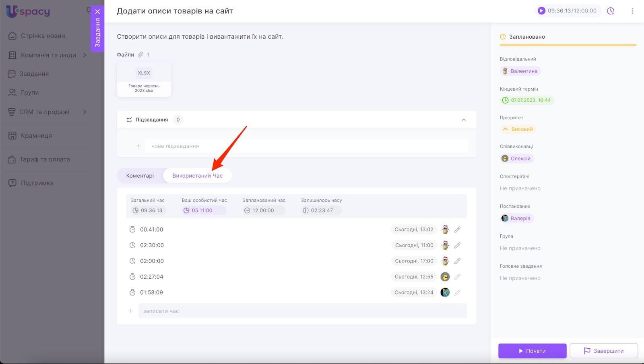Collapse the Підзавдання section
Image resolution: width=644 pixels, height=364 pixels.
coord(464,120)
